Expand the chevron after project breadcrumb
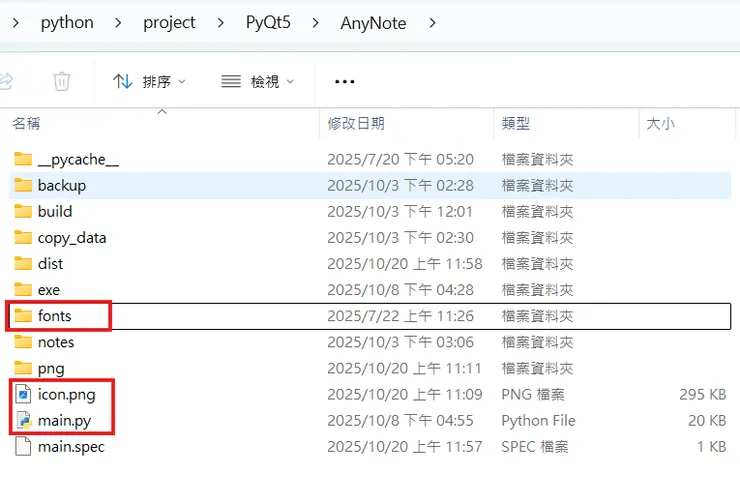740x504 pixels. click(x=220, y=23)
